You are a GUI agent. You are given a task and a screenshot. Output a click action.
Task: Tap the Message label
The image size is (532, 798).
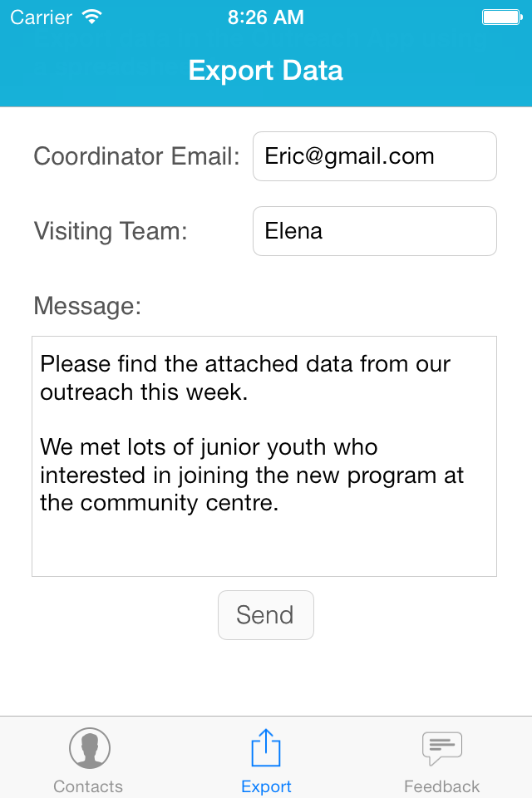click(x=87, y=306)
